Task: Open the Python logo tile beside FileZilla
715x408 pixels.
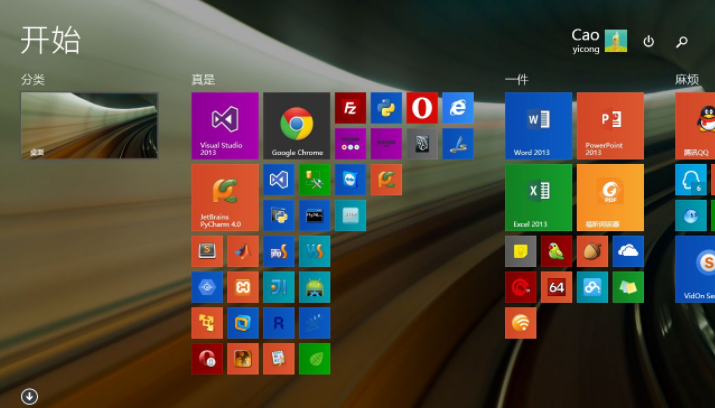Action: [386, 108]
